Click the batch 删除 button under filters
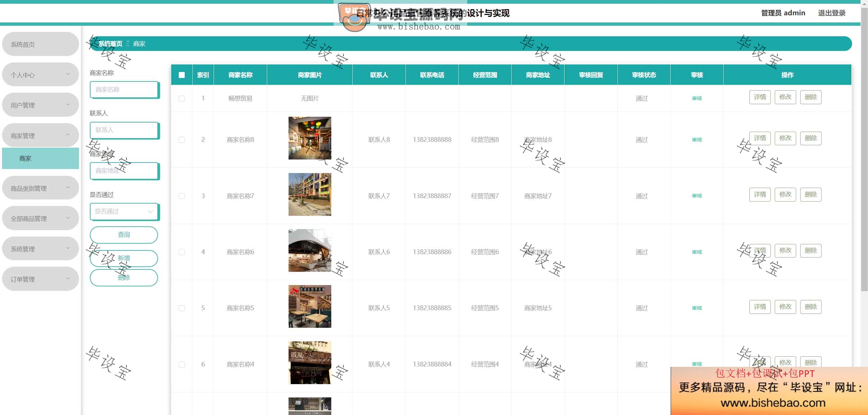Viewport: 868px width, 415px height. (x=124, y=278)
